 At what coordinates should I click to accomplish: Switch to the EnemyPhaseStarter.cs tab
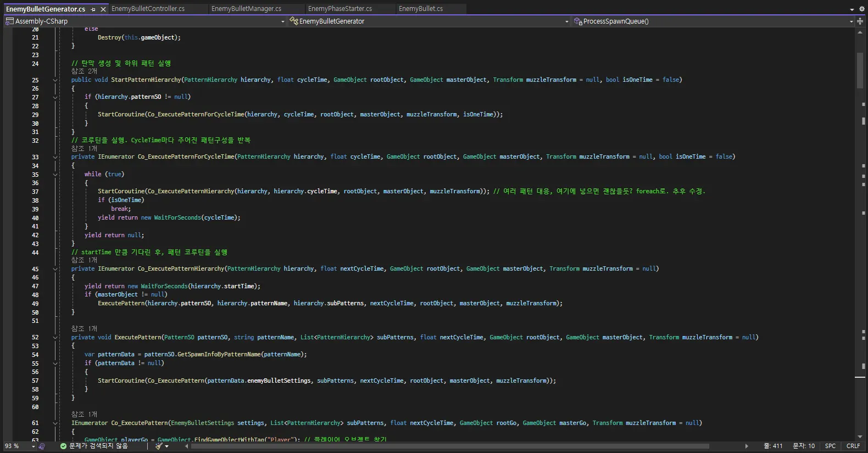point(340,9)
